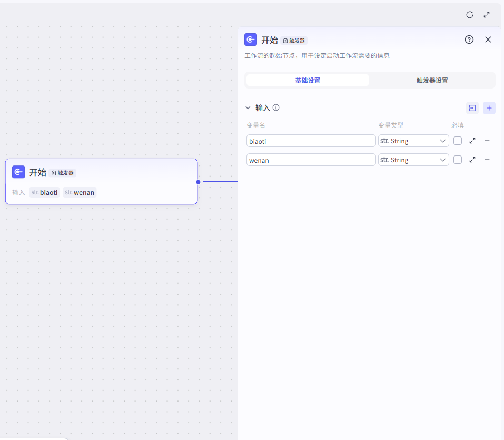Mark biaoti as required checkbox

point(458,141)
